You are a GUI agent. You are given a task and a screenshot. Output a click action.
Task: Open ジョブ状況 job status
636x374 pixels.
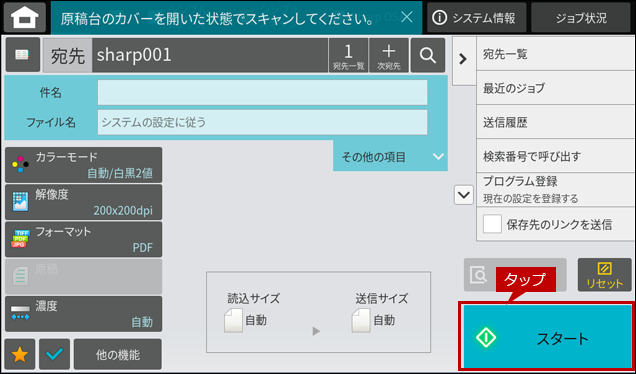tap(581, 18)
